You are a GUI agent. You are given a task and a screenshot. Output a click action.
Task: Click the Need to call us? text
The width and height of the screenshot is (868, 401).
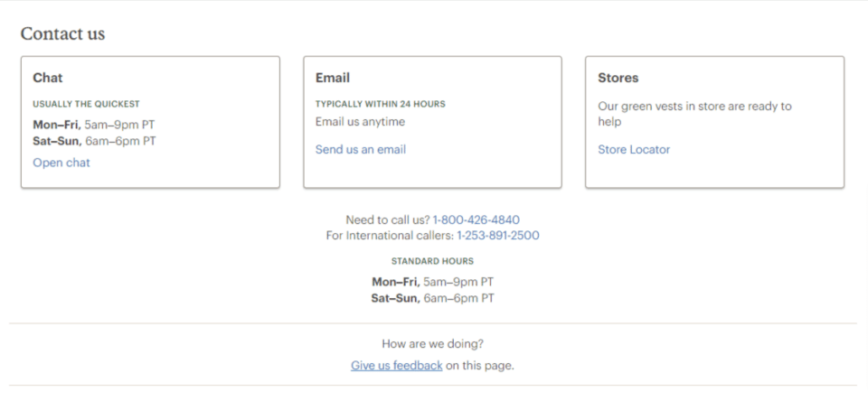pos(388,219)
